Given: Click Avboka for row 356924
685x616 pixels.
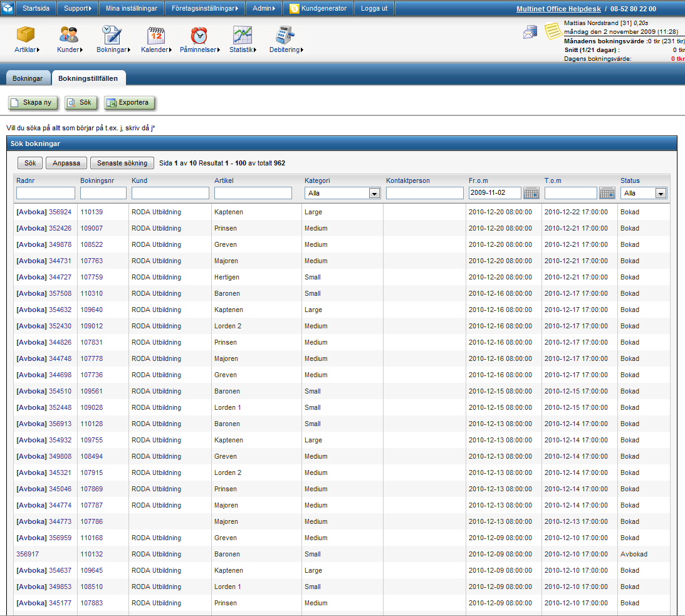Looking at the screenshot, I should pyautogui.click(x=31, y=212).
